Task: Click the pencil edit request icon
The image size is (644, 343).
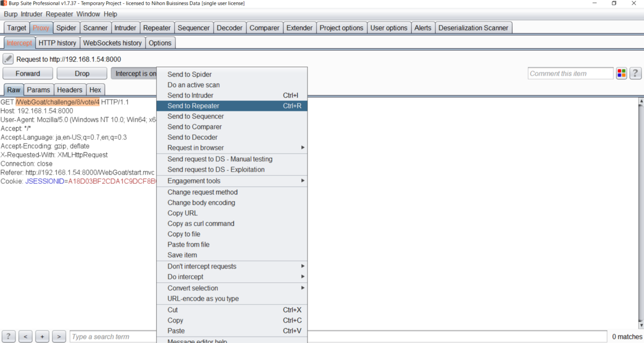Action: tap(8, 59)
